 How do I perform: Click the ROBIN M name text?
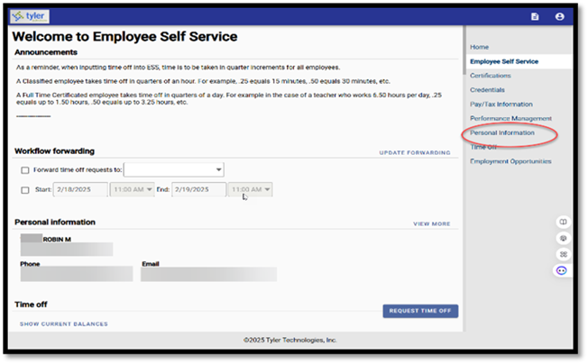click(57, 240)
